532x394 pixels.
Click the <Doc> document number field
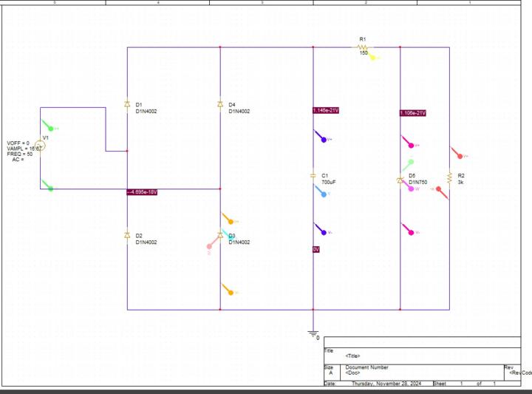click(x=352, y=373)
